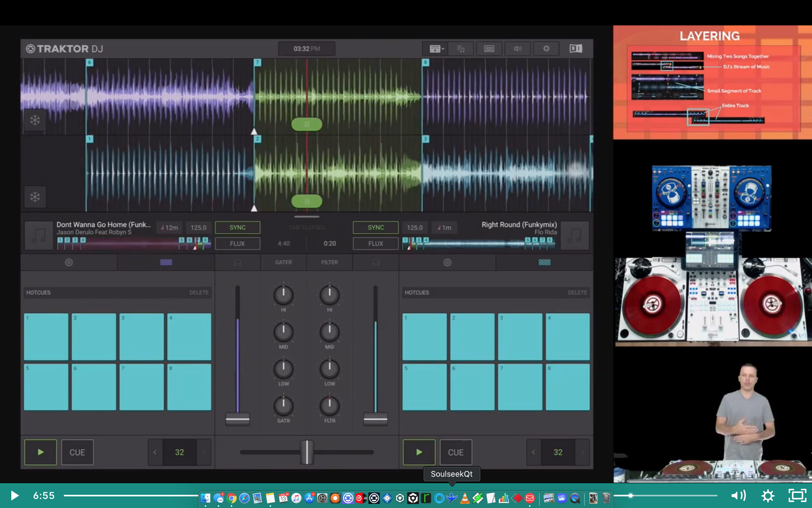Click the left deck 125.0 BPM value
The width and height of the screenshot is (812, 508).
click(199, 228)
